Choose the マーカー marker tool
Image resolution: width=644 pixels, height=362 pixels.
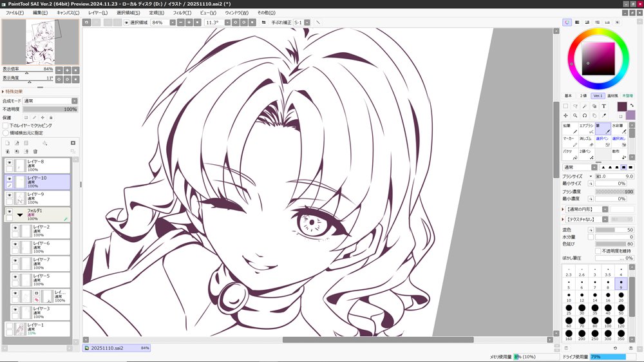pos(570,141)
